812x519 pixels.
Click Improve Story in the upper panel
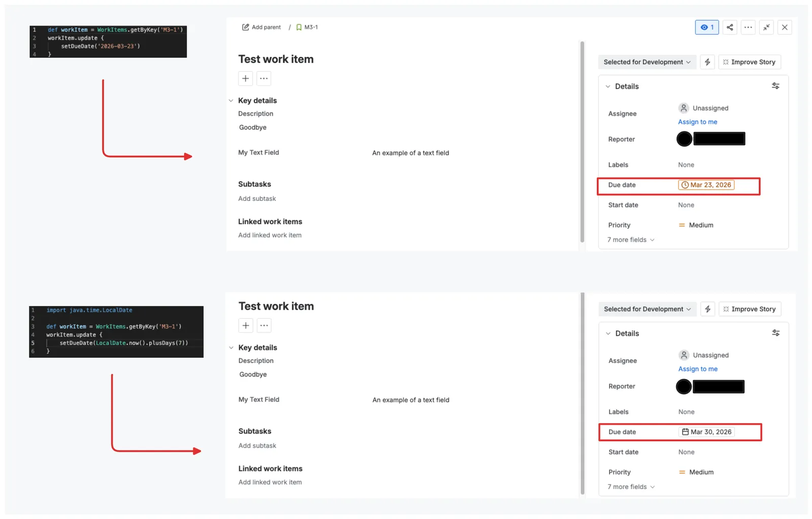750,62
